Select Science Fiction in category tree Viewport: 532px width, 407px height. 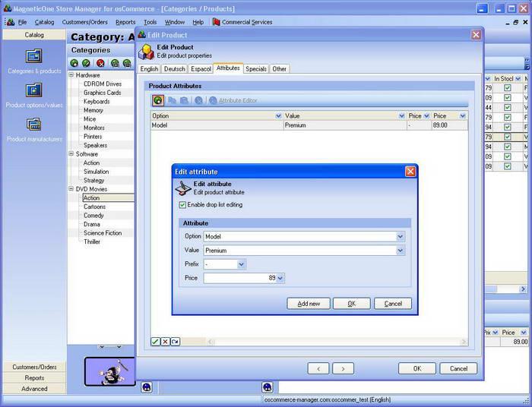click(103, 233)
